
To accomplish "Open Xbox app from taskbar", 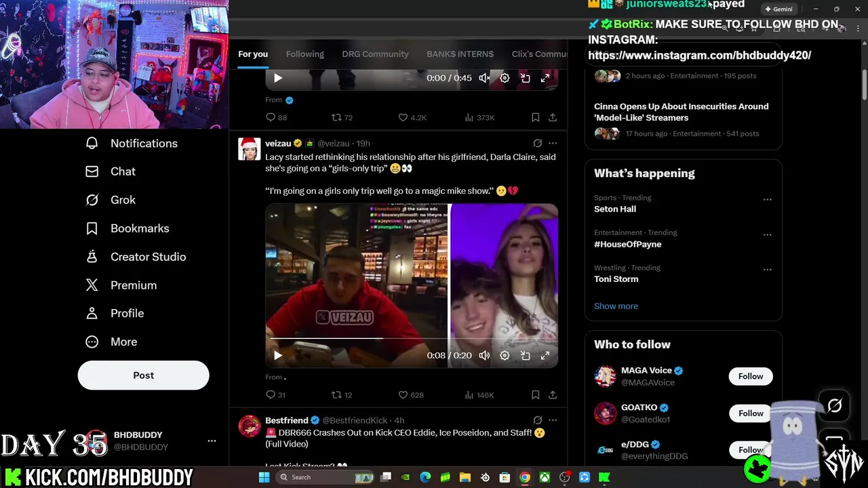I will tap(545, 477).
